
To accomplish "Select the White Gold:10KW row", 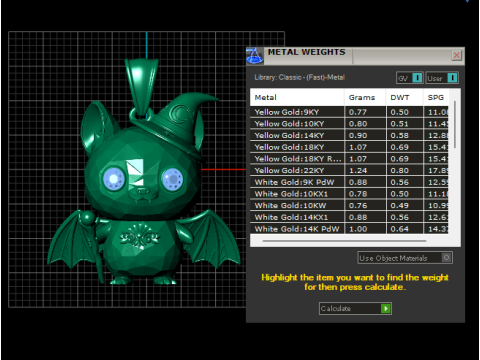I will tap(349, 205).
